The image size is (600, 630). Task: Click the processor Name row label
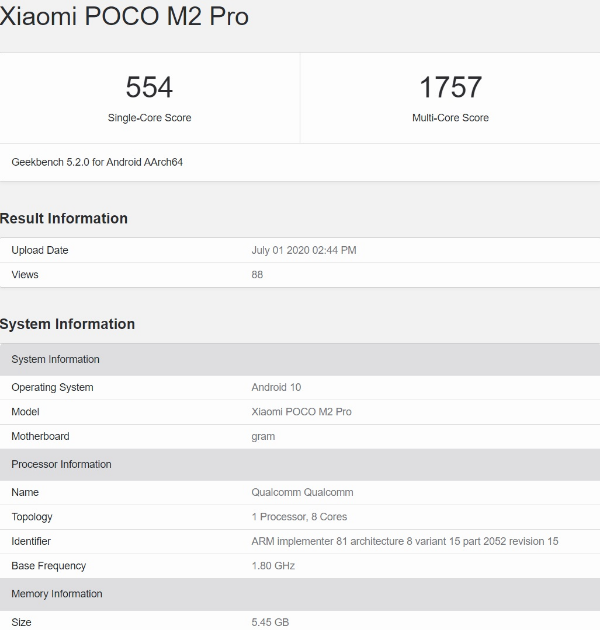25,493
